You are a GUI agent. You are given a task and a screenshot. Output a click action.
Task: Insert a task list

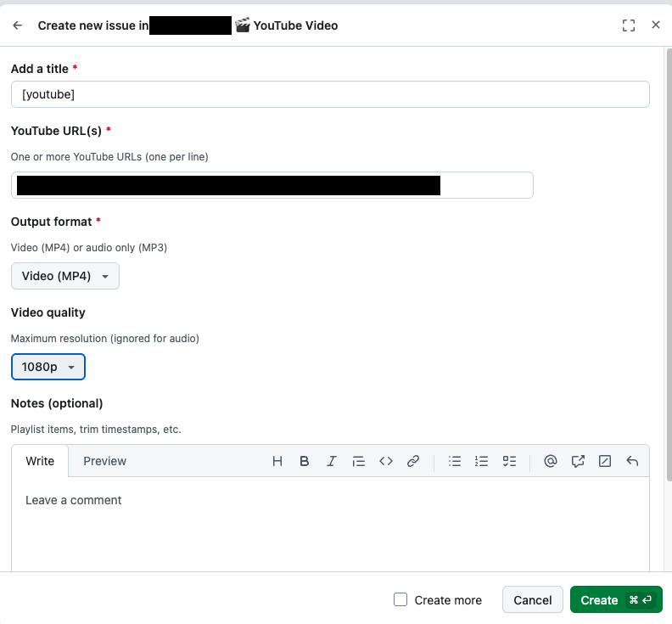pyautogui.click(x=509, y=461)
